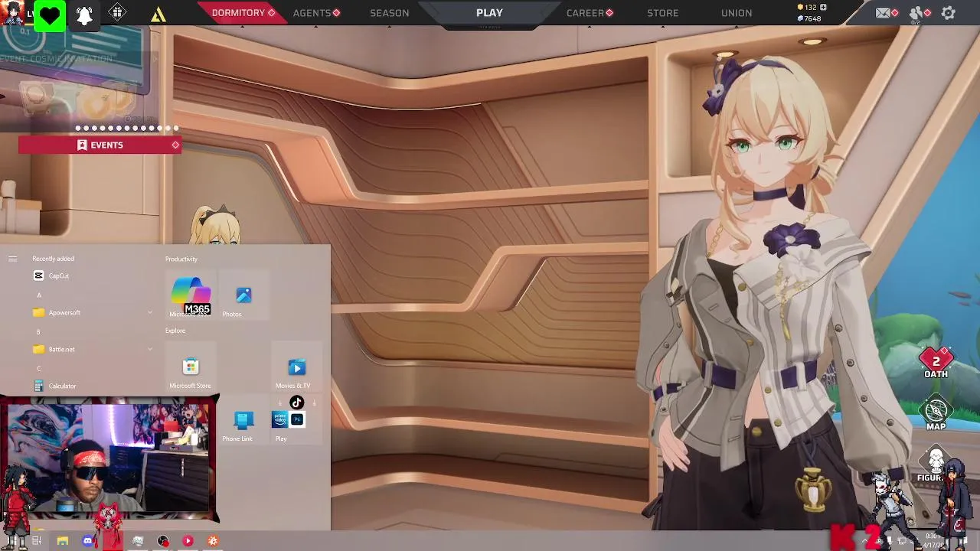Open Prime Video in Play group

(x=279, y=419)
